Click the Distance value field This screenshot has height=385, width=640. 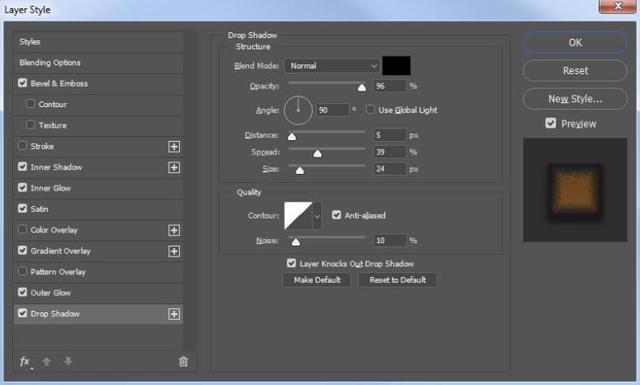tap(390, 135)
